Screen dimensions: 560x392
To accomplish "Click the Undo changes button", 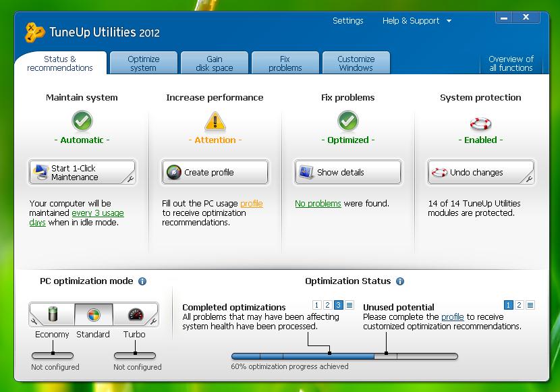I will coord(480,173).
